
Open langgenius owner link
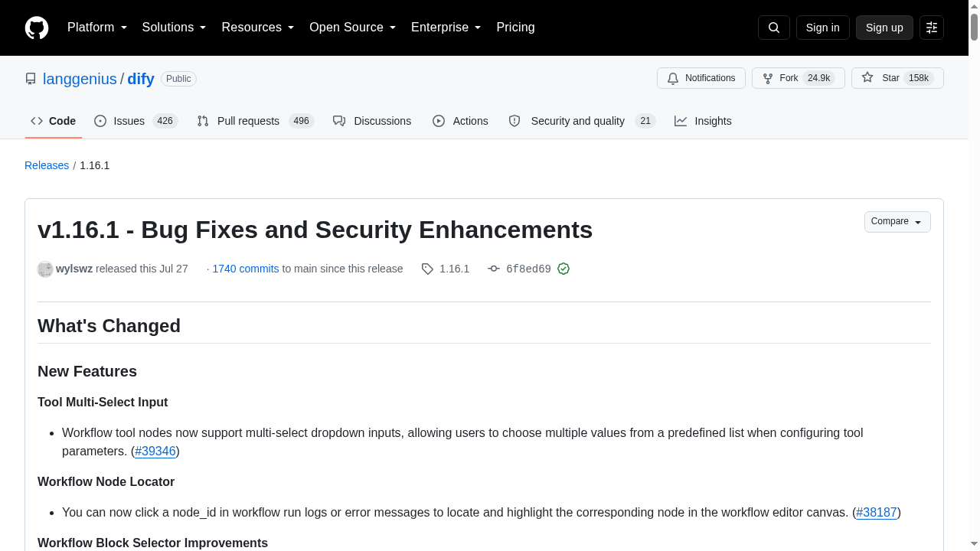[80, 79]
